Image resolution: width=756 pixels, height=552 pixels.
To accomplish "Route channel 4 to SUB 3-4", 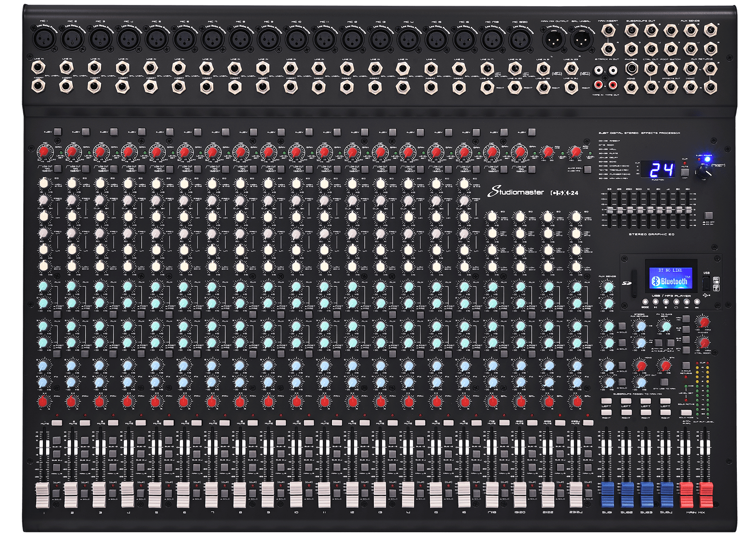I will (141, 454).
